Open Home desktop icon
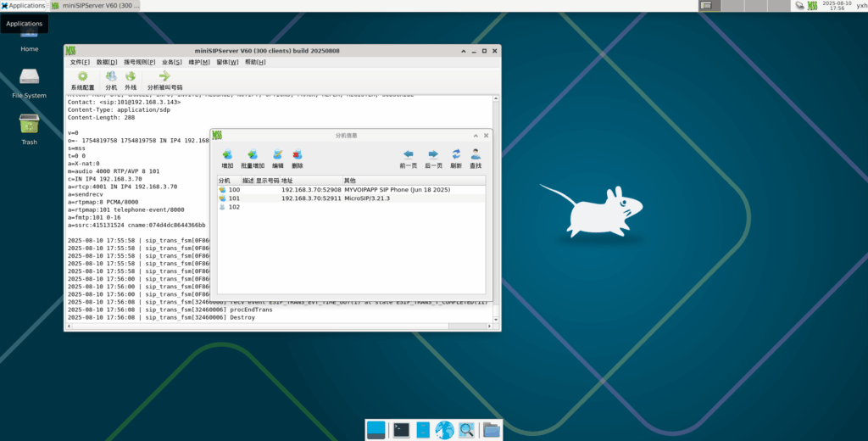The height and width of the screenshot is (441, 868). pyautogui.click(x=30, y=40)
